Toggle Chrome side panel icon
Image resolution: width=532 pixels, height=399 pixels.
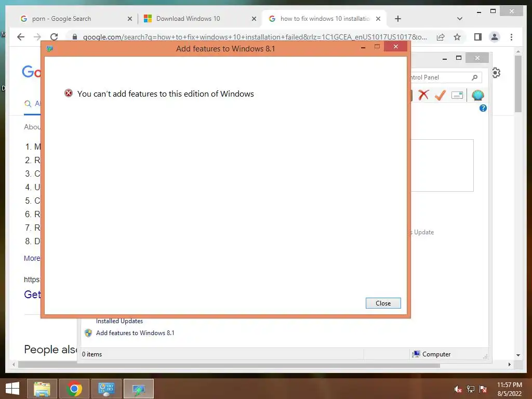point(478,37)
